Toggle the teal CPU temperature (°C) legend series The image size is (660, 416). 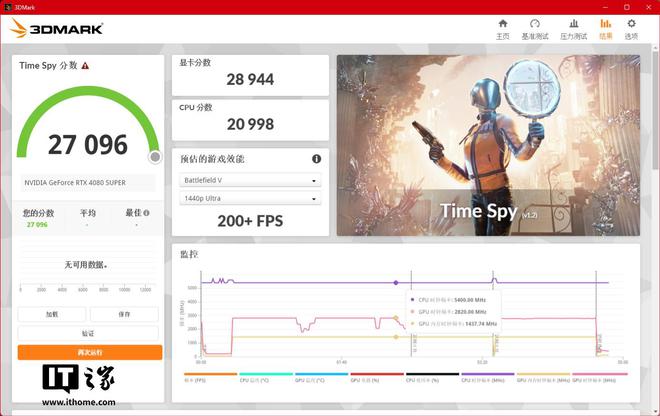pos(266,377)
